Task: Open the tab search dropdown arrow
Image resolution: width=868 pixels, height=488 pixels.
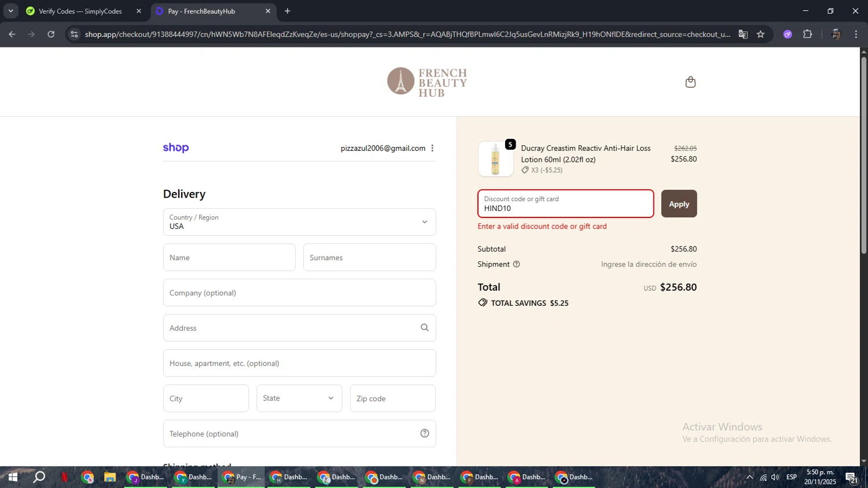Action: pos(10,11)
